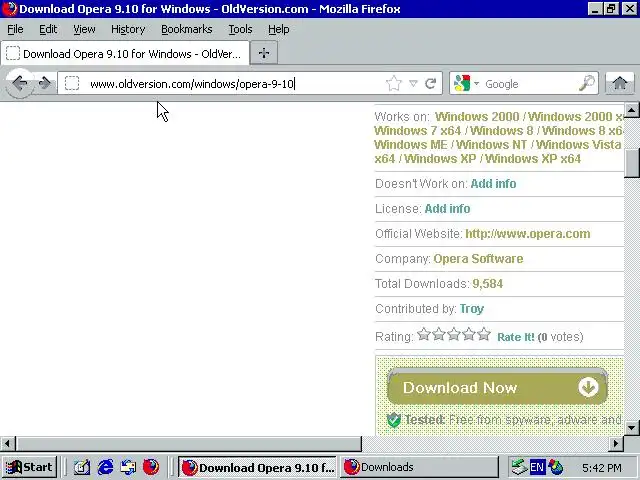Click the horizontal scrollbar left arrow
640x480 pixels.
(7, 443)
